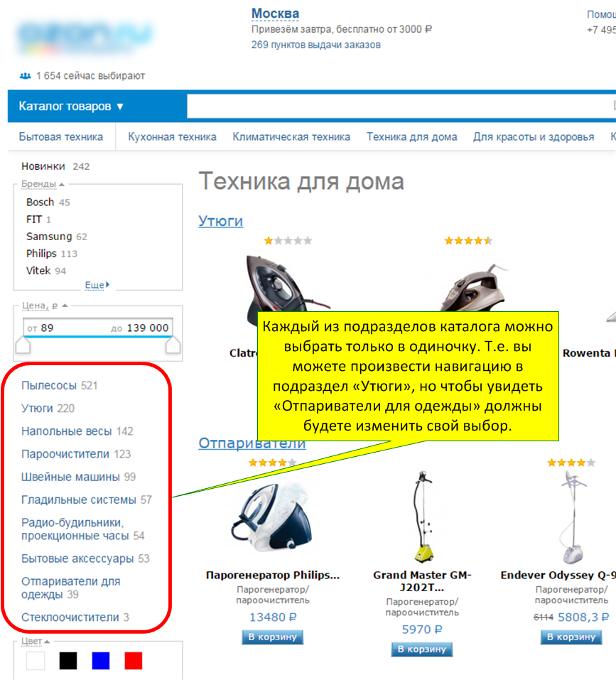Click star rating above Endever Odyssey steamer
Image resolution: width=616 pixels, height=680 pixels.
click(571, 463)
